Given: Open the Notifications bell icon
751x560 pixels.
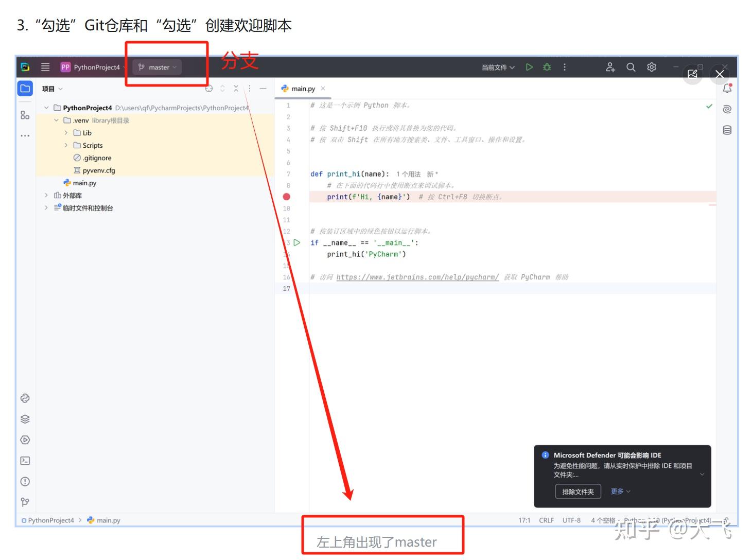Looking at the screenshot, I should 727,88.
